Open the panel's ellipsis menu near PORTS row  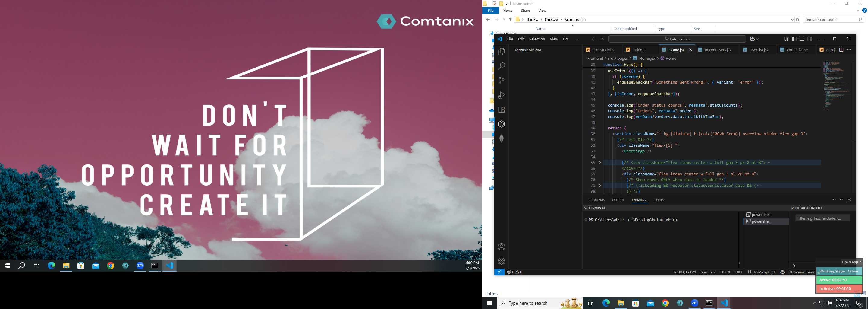click(x=833, y=200)
